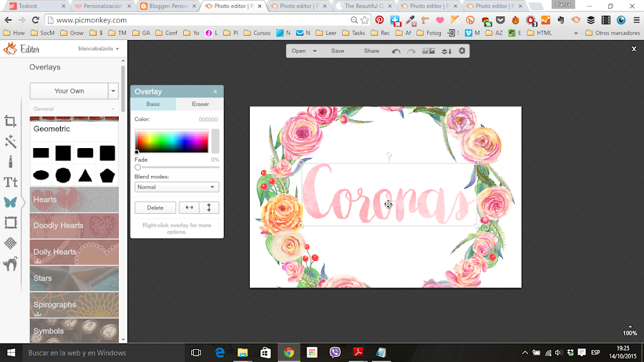Flip overlay vertically
The height and width of the screenshot is (362, 644).
[209, 207]
